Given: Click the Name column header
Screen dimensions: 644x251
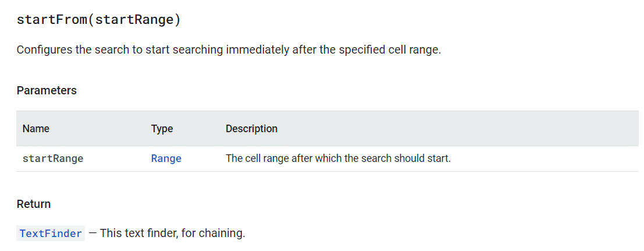Looking at the screenshot, I should (x=35, y=129).
